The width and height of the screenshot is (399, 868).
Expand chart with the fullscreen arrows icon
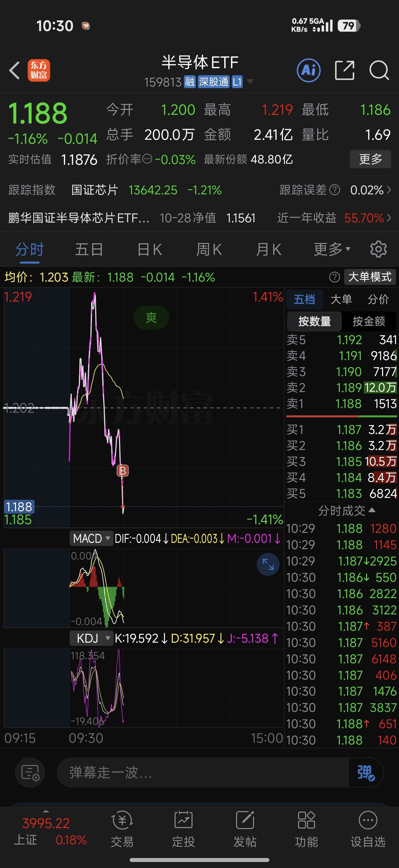tap(268, 564)
